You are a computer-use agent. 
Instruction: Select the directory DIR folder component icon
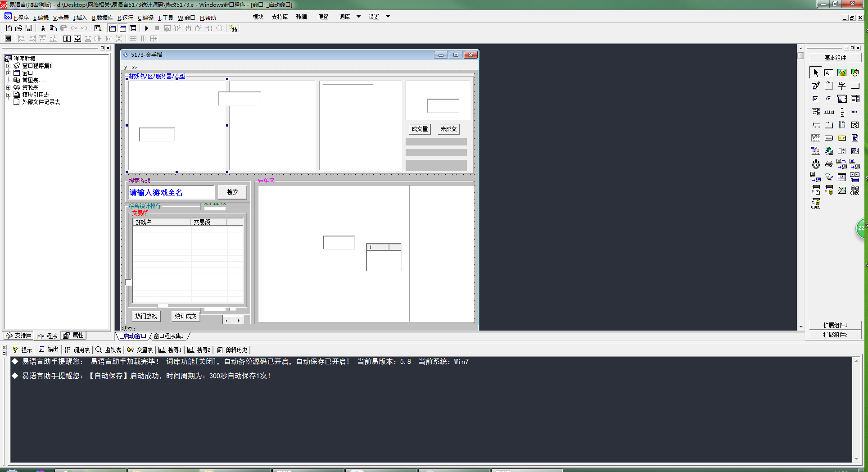842,138
